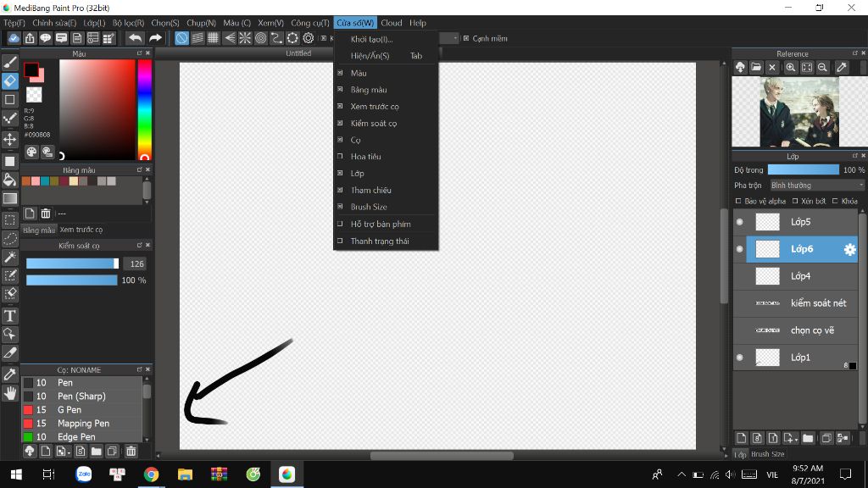The height and width of the screenshot is (488, 868).
Task: Select the rectangular selection tool
Action: (x=10, y=219)
